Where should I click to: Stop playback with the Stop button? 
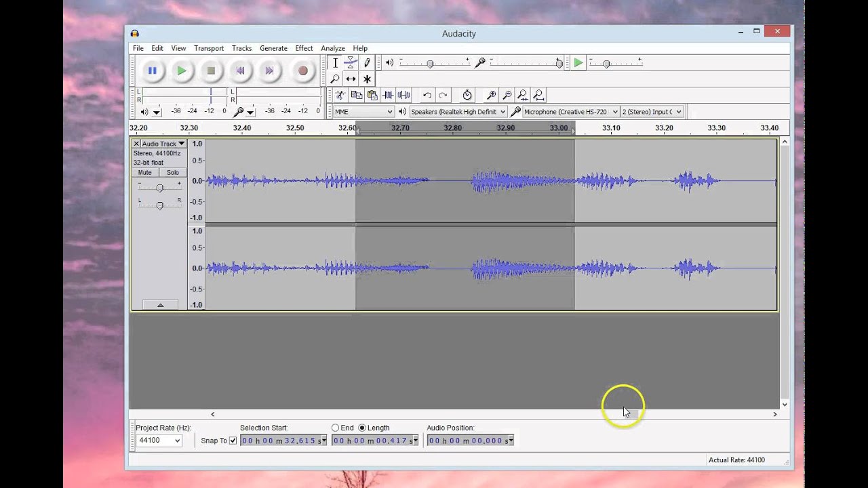point(211,70)
